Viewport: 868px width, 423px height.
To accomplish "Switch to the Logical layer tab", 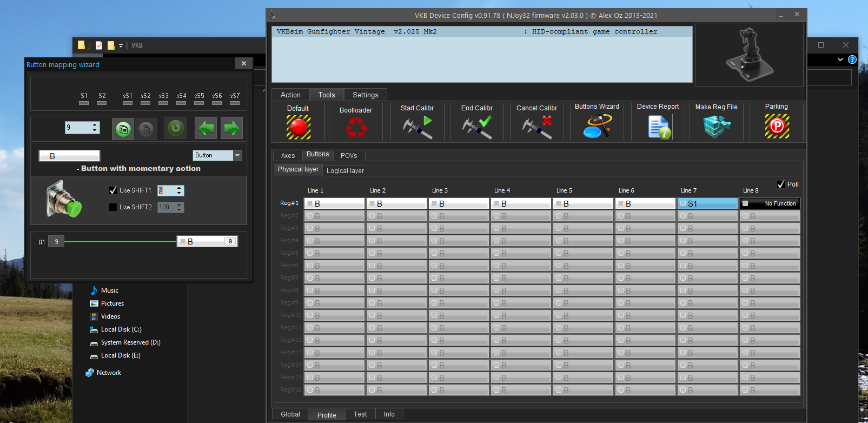I will [345, 170].
